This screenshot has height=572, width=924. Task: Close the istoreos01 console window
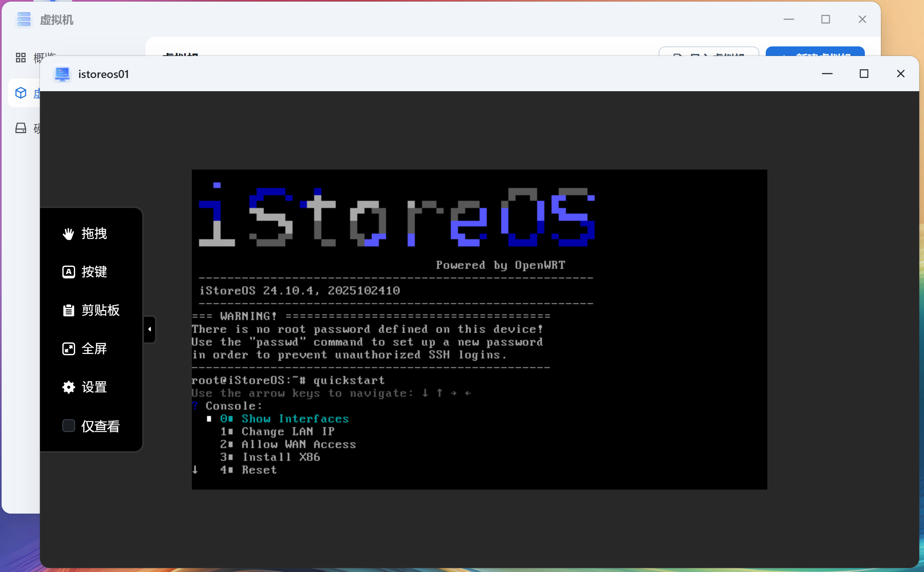tap(900, 74)
